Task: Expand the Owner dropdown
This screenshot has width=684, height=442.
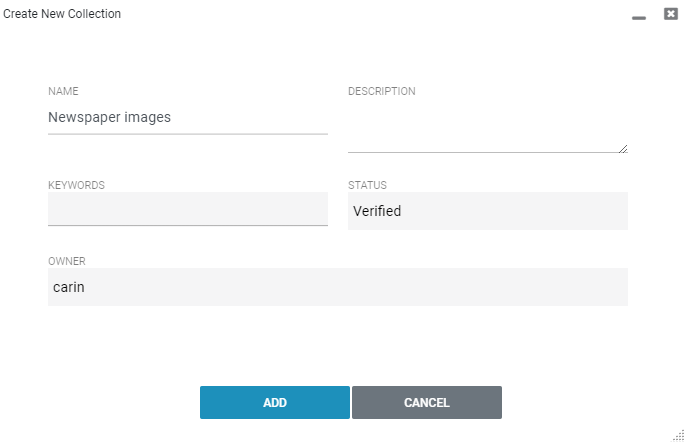Action: pos(338,287)
